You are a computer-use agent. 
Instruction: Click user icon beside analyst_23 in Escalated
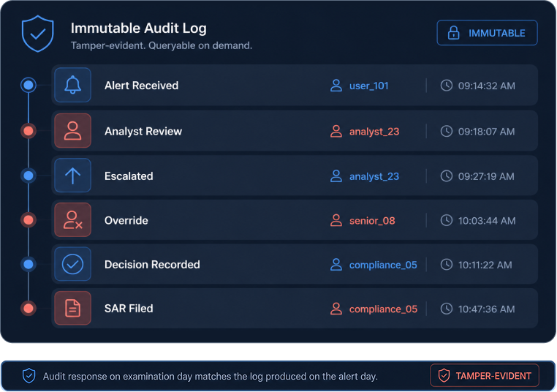[336, 176]
